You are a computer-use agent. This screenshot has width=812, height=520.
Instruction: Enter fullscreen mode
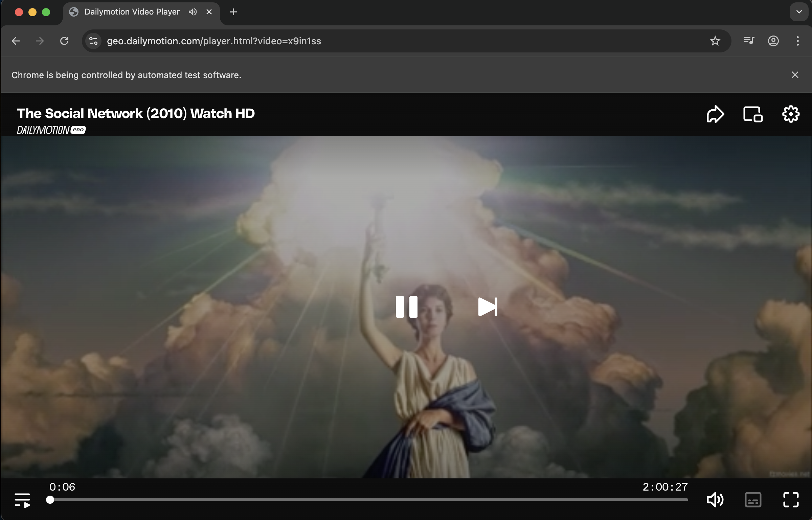[x=791, y=500]
